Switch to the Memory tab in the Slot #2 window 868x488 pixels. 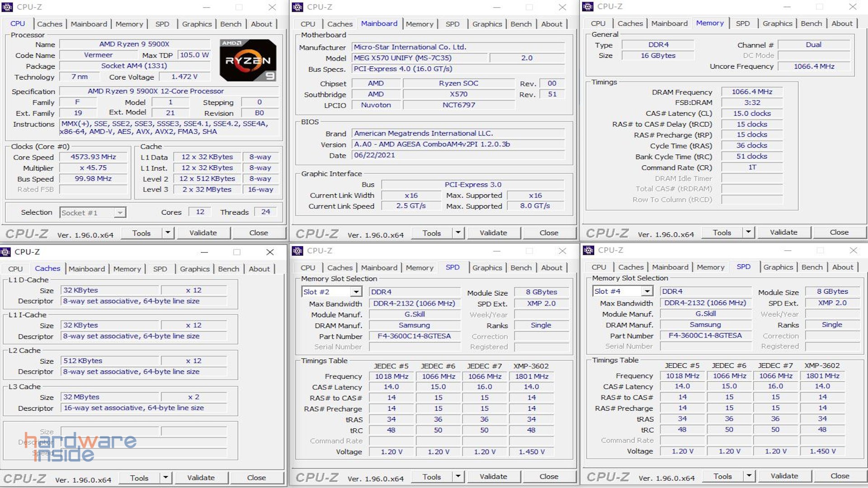(420, 267)
